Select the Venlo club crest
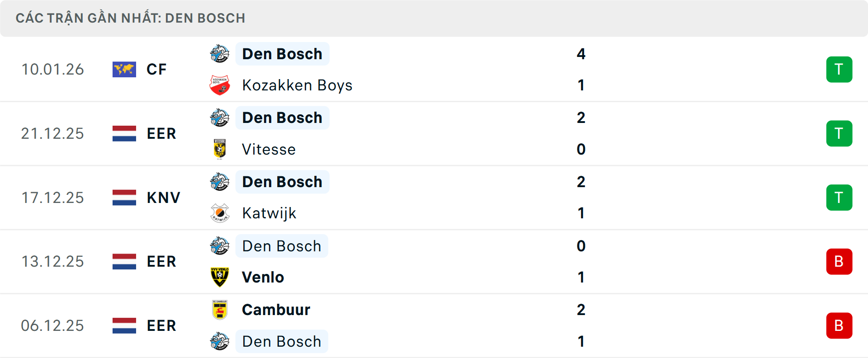This screenshot has height=358, width=868. pos(220,277)
